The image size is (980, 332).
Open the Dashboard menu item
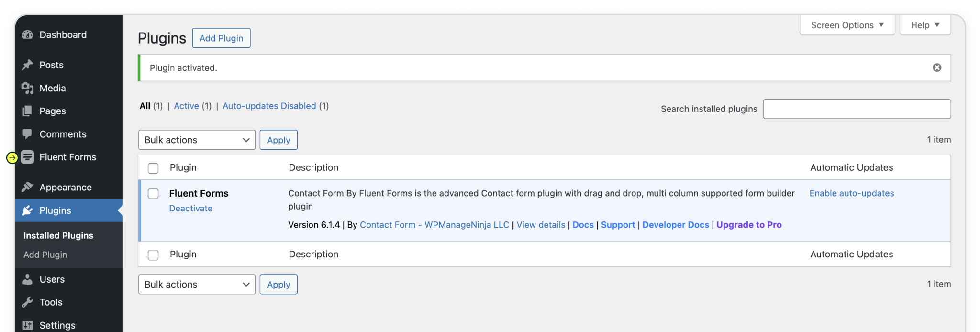click(63, 34)
